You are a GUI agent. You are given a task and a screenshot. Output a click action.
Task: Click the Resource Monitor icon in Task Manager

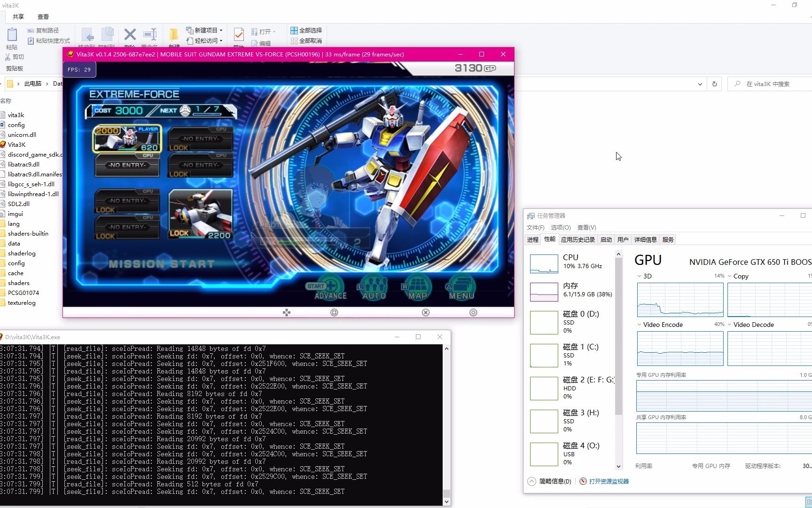(x=583, y=481)
